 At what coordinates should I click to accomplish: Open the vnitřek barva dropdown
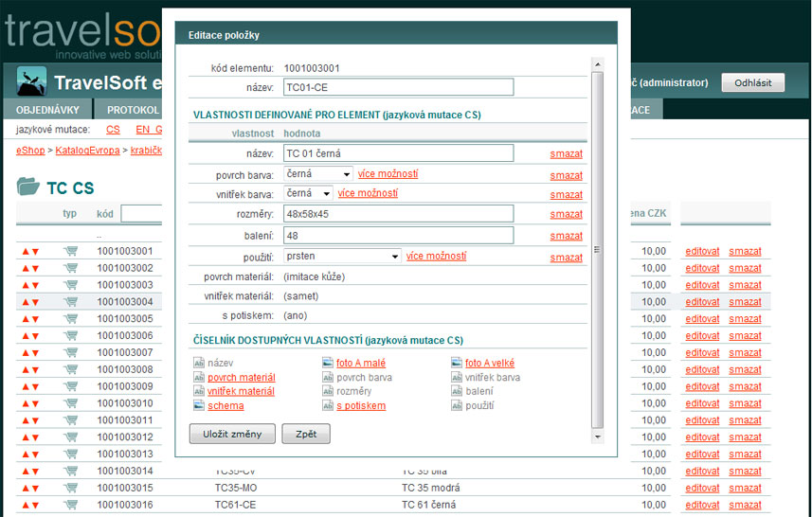(308, 193)
